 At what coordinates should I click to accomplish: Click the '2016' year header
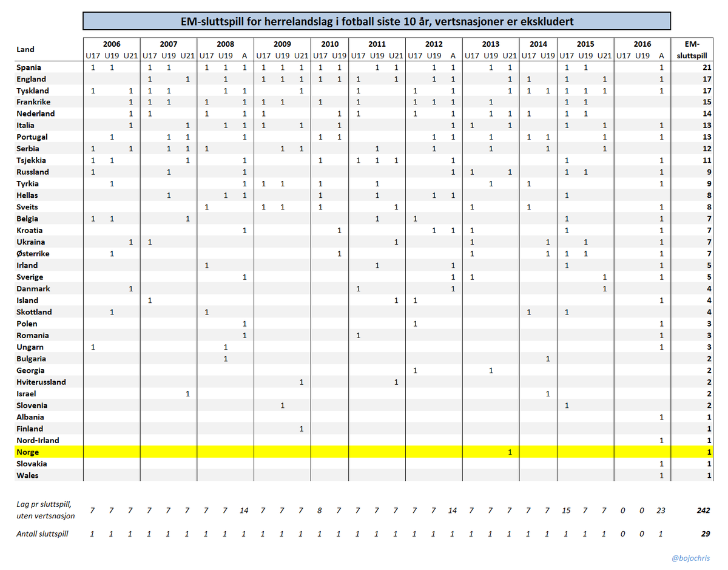642,44
